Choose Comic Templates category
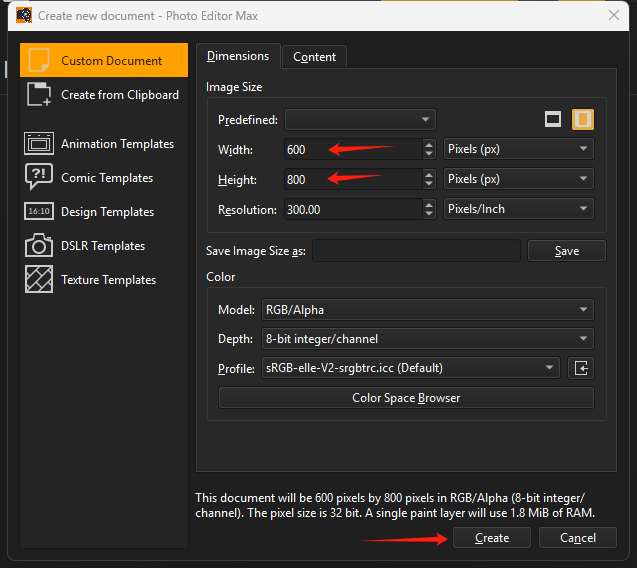Viewport: 637px width, 568px height. [104, 178]
